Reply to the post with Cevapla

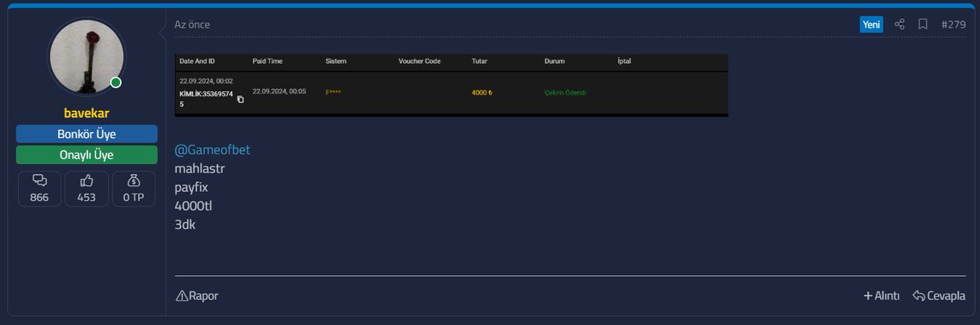(939, 296)
